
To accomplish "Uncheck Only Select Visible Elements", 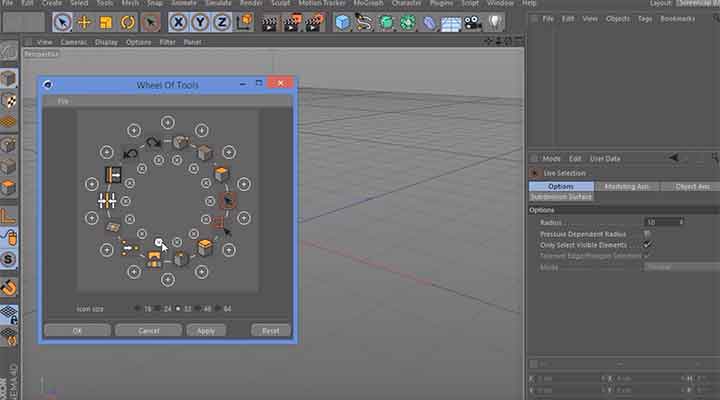I will pyautogui.click(x=647, y=244).
